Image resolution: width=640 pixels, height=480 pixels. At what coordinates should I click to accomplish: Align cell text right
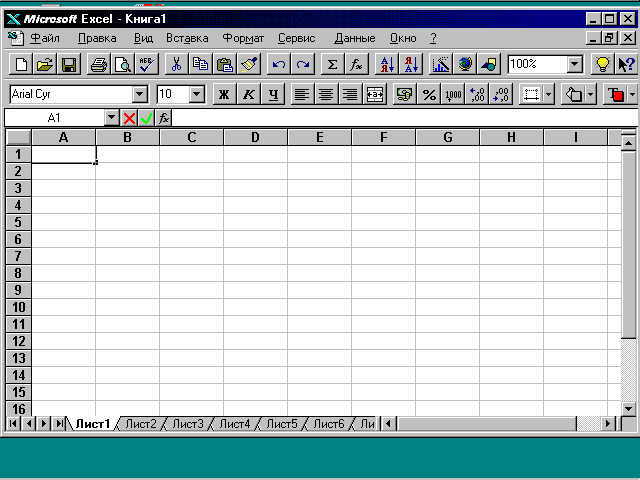350,95
